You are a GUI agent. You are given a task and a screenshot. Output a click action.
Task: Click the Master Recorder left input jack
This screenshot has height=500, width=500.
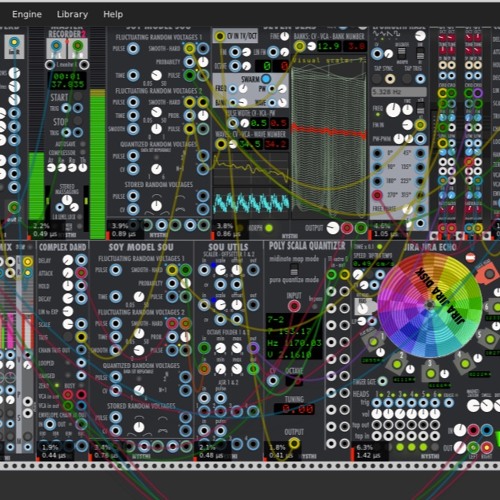click(56, 46)
